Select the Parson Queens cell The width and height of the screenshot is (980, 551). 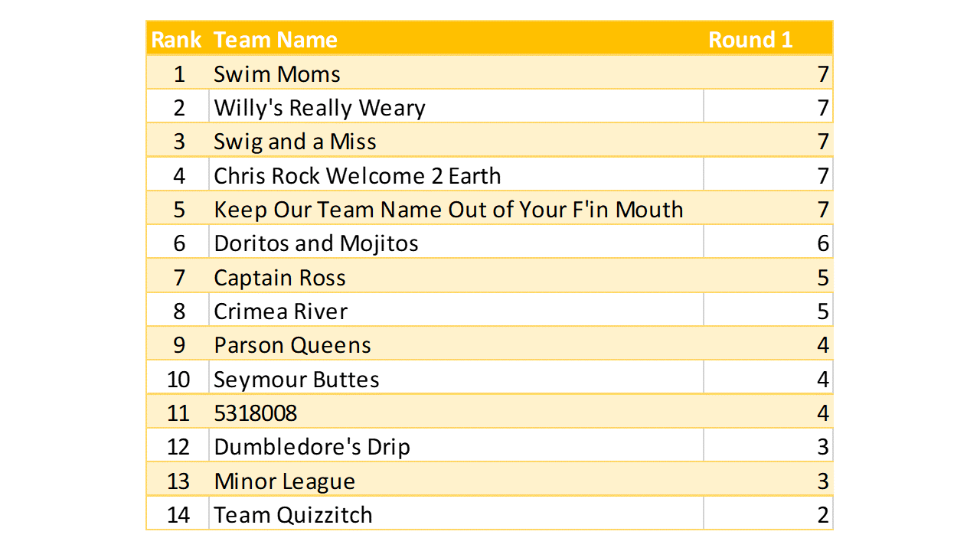(292, 345)
